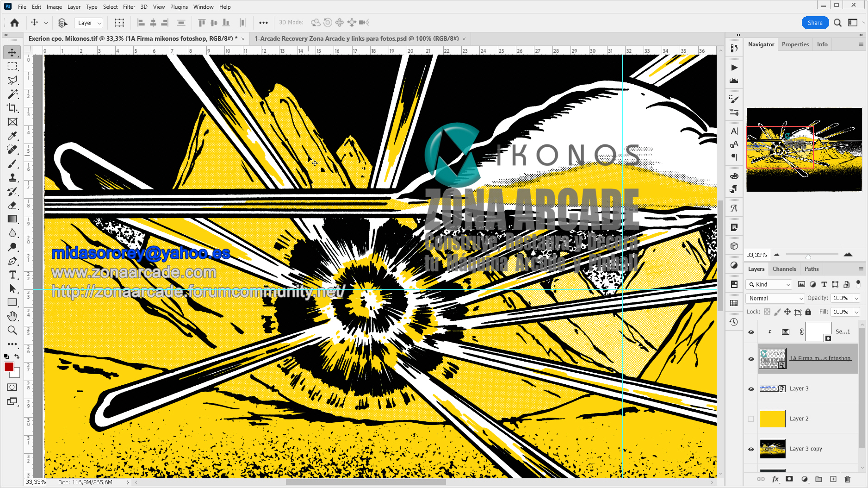The image size is (868, 488).
Task: Open the Filter menu
Action: (x=129, y=7)
